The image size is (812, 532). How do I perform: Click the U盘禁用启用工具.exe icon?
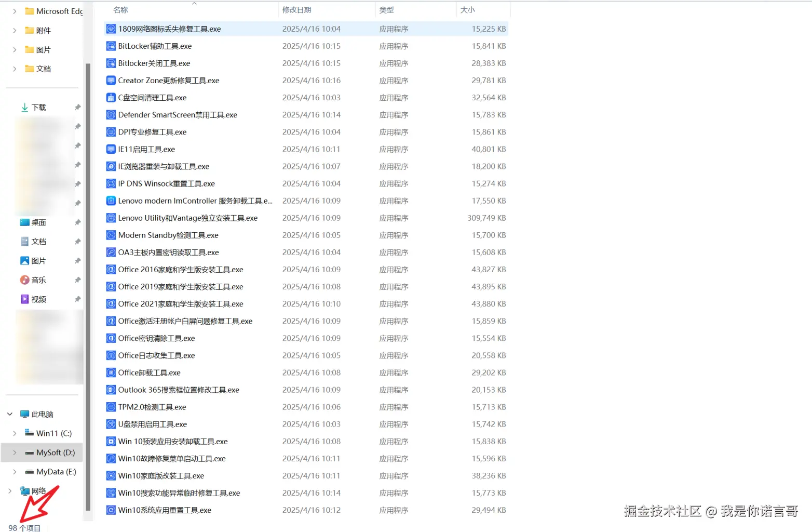coord(111,424)
